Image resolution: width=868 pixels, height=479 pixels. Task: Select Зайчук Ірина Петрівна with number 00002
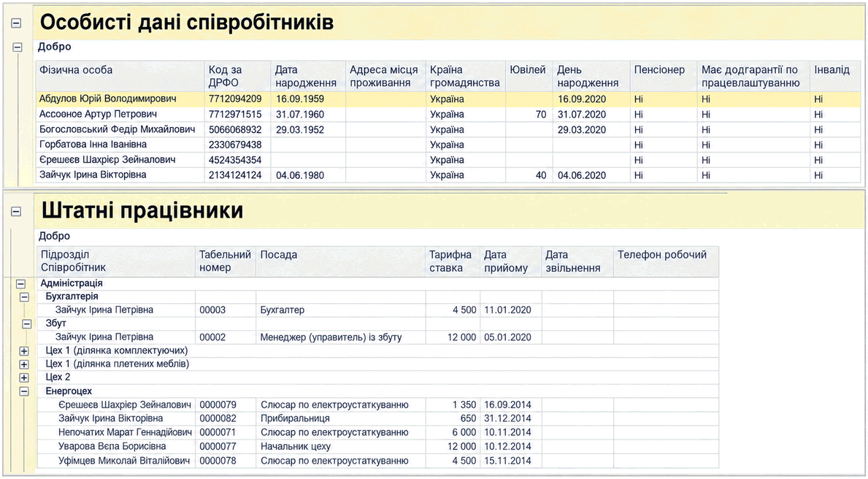[104, 337]
